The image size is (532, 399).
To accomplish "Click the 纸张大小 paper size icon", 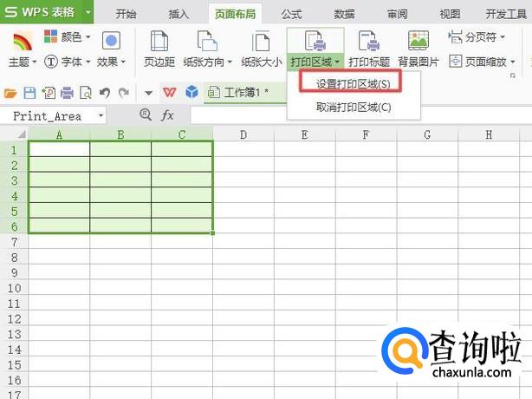I will click(x=261, y=43).
